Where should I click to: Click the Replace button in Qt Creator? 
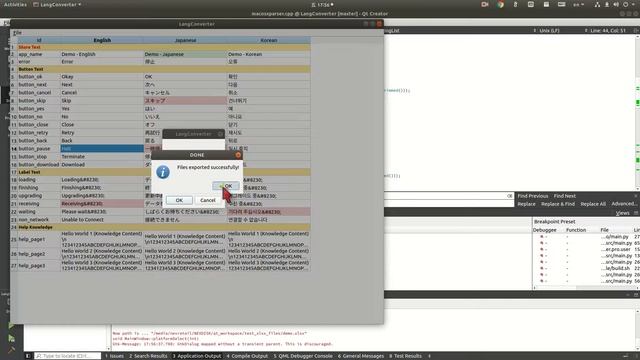click(x=526, y=204)
